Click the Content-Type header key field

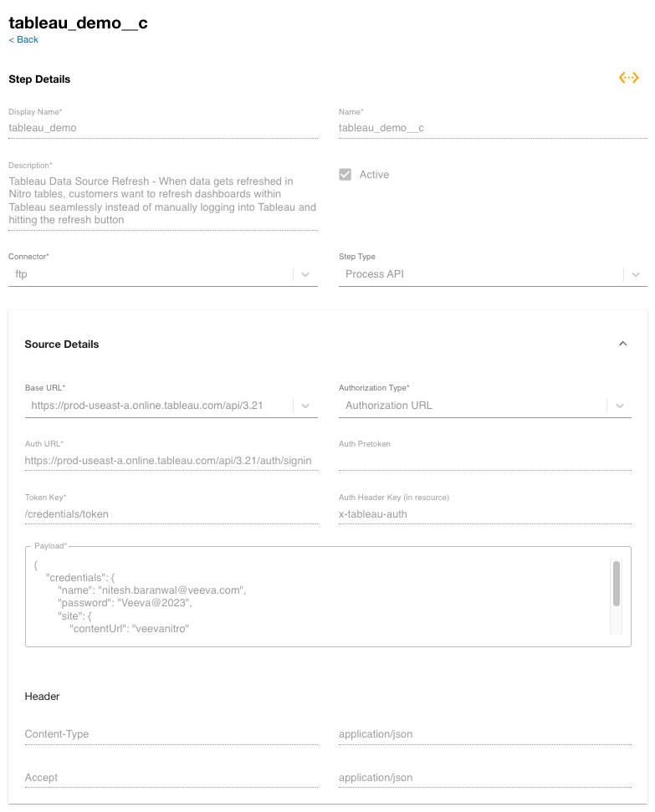tap(171, 734)
